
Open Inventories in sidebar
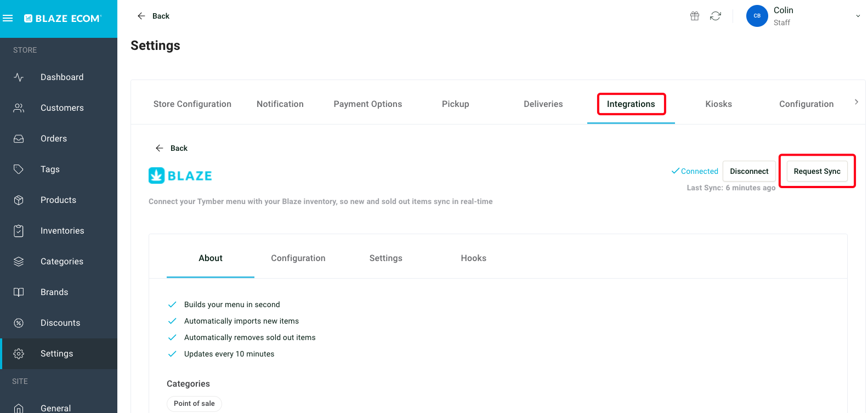pyautogui.click(x=63, y=231)
